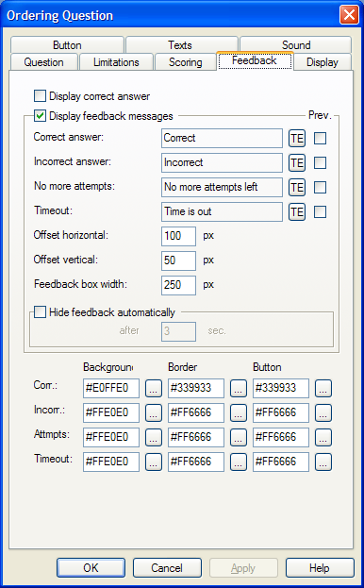Open text editor for Correct answer message
Viewport: 364px width, 588px height.
[x=297, y=139]
